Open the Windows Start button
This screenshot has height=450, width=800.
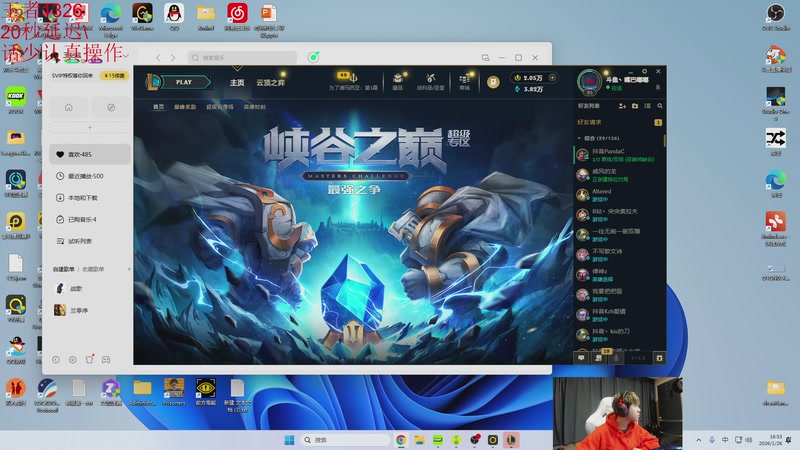click(289, 440)
